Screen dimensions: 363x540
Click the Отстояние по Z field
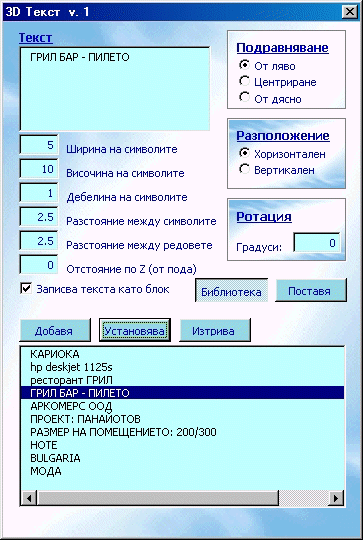click(39, 265)
